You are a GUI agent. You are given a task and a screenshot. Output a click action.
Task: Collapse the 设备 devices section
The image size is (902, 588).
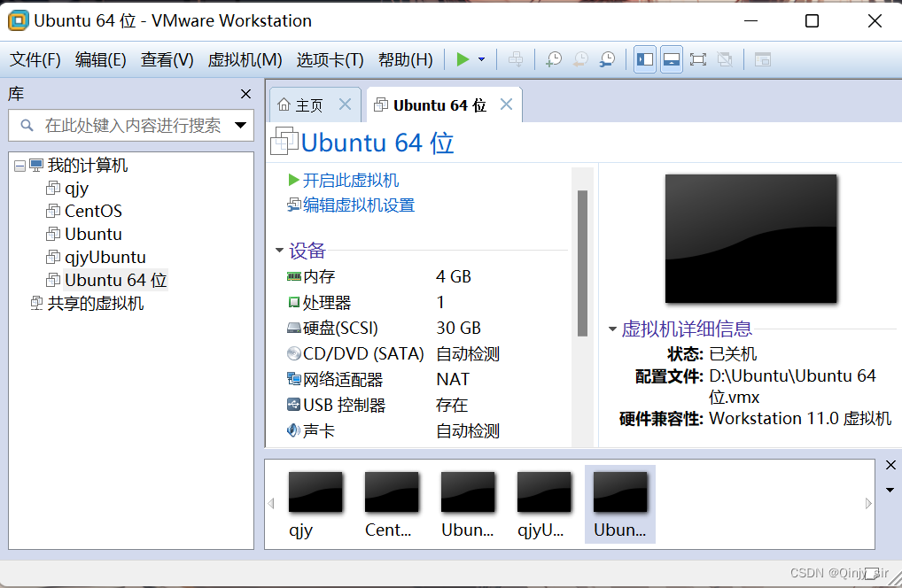pyautogui.click(x=280, y=250)
